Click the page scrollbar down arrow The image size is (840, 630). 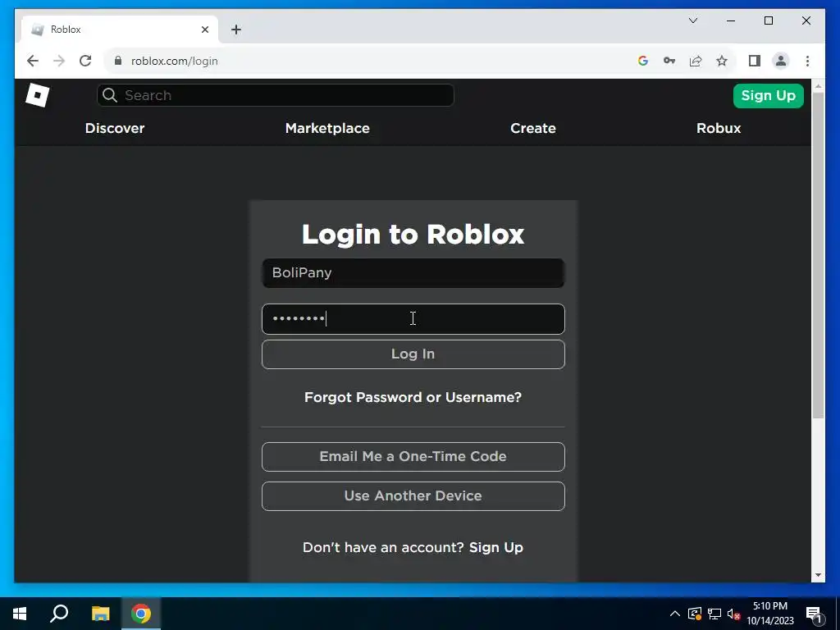click(x=818, y=575)
